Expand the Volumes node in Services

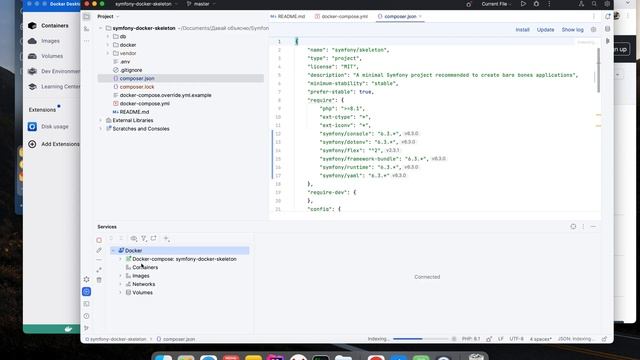[120, 293]
